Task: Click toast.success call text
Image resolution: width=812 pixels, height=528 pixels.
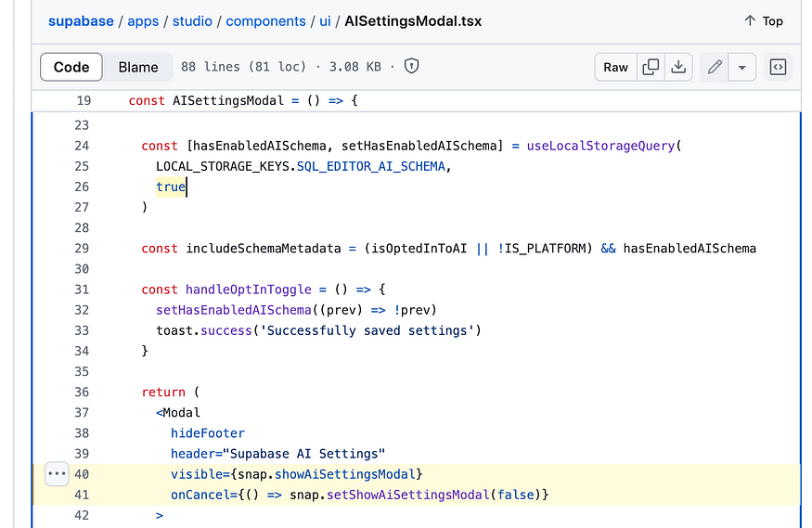Action: coord(204,330)
